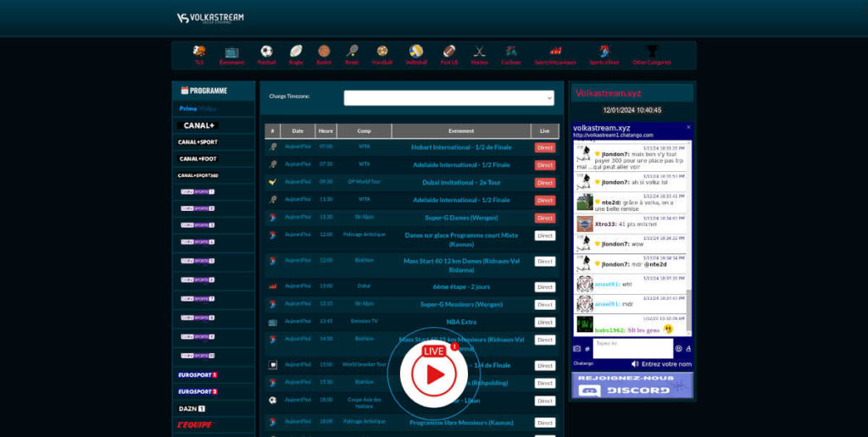Open the Tennis racket category icon

coord(352,52)
